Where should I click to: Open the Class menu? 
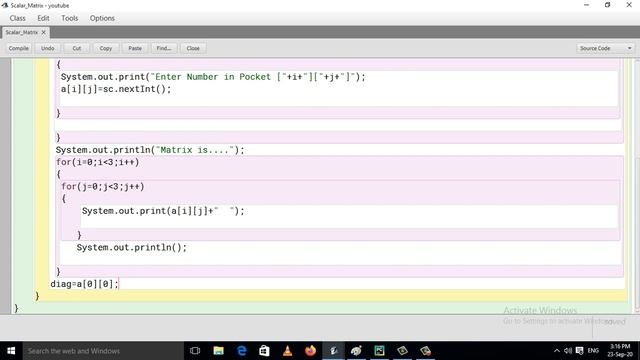coord(18,18)
